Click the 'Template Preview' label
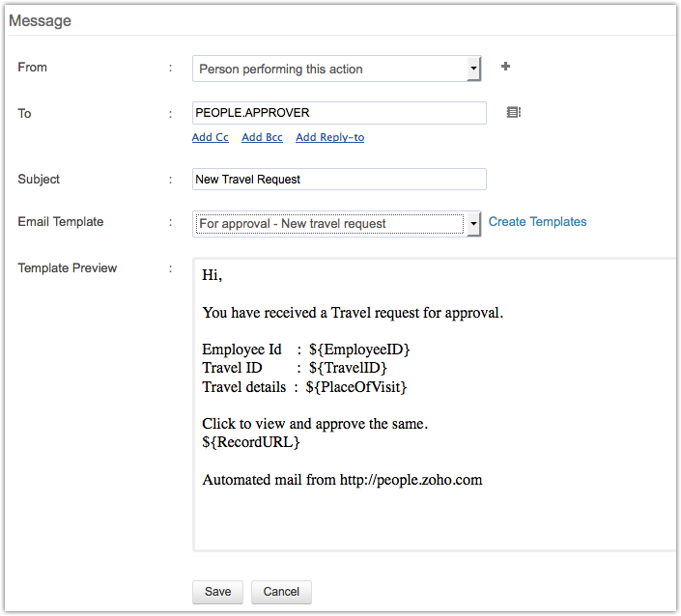 (68, 267)
